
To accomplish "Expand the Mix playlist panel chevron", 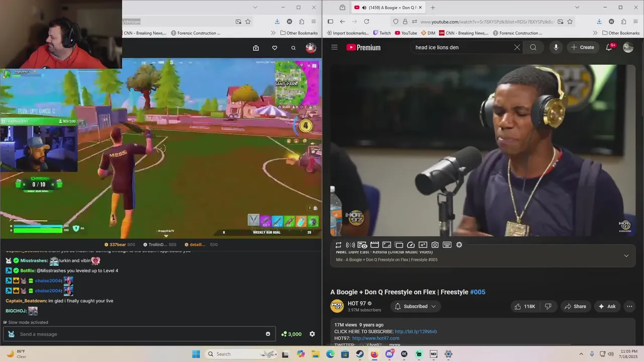I will point(626,255).
